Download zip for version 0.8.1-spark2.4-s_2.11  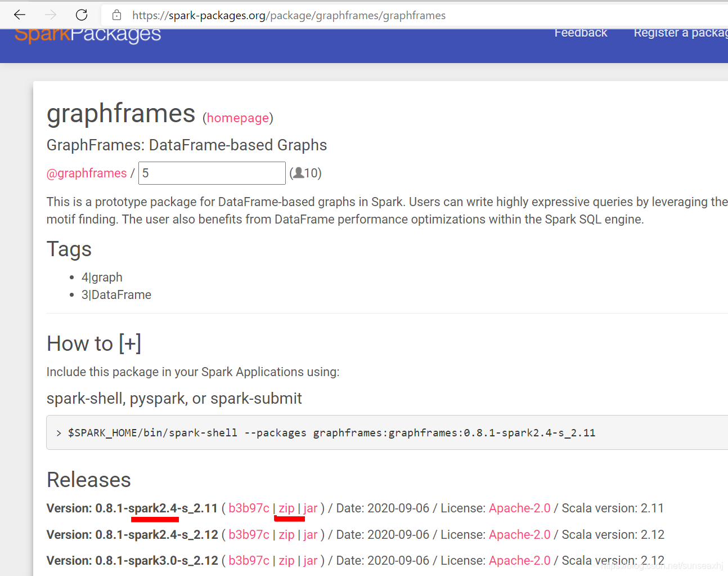pyautogui.click(x=286, y=508)
